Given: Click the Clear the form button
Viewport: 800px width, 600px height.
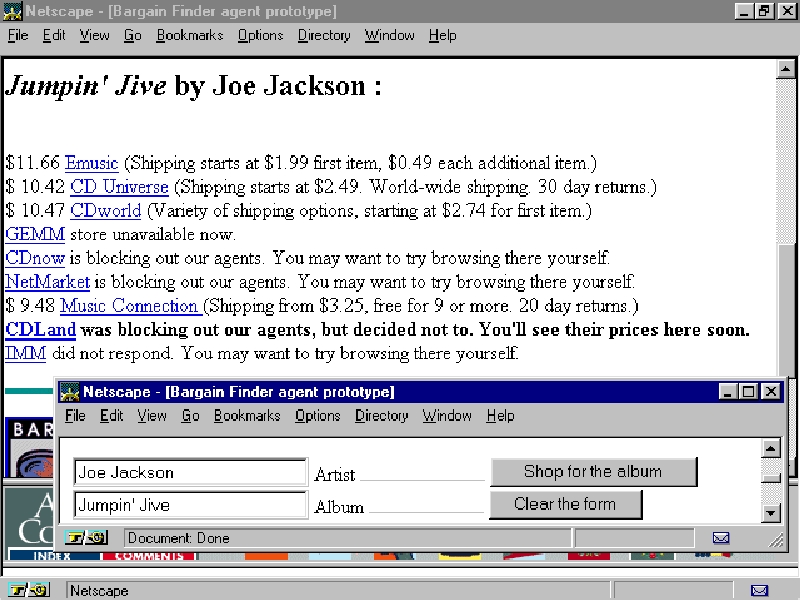Looking at the screenshot, I should click(565, 504).
